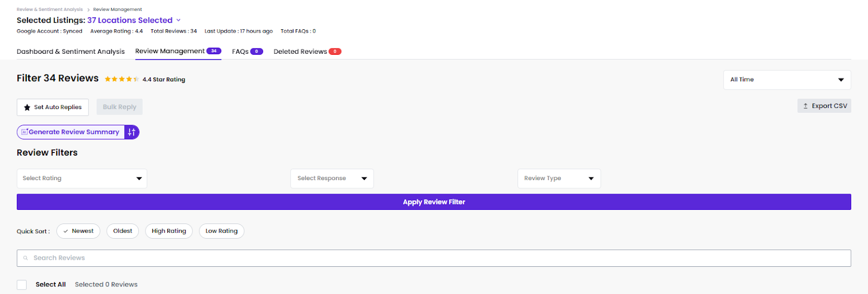Click the Review Filters heading
The width and height of the screenshot is (868, 294).
point(47,153)
